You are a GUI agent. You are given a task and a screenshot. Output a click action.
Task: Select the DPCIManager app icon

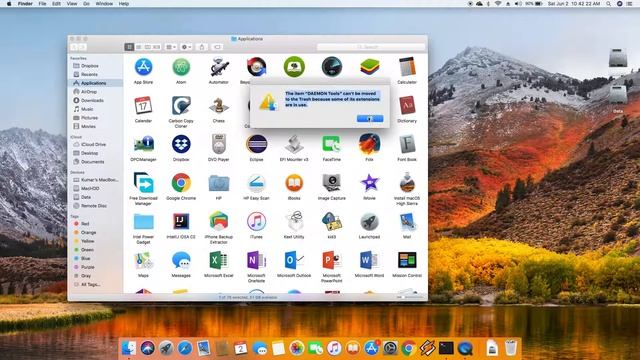[x=143, y=144]
